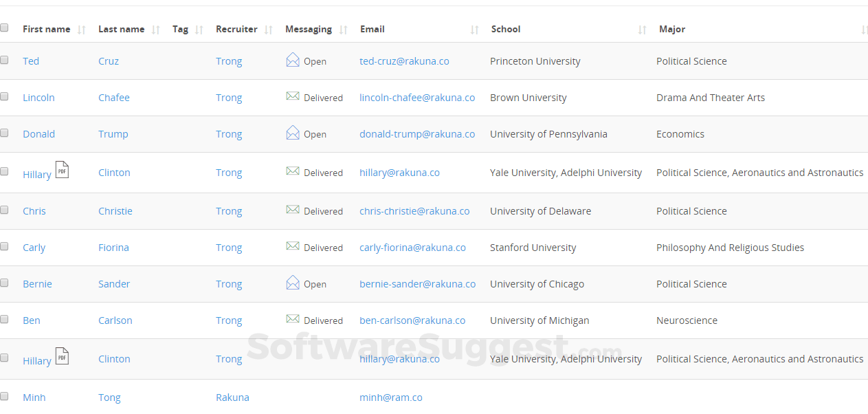Sort by School using its sort arrows
Screen dimensions: 868x414
coord(642,30)
